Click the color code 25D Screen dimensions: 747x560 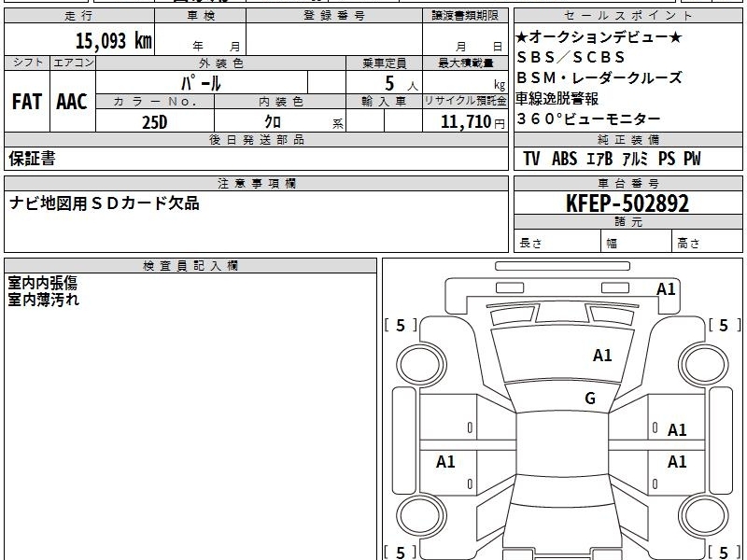coord(155,122)
